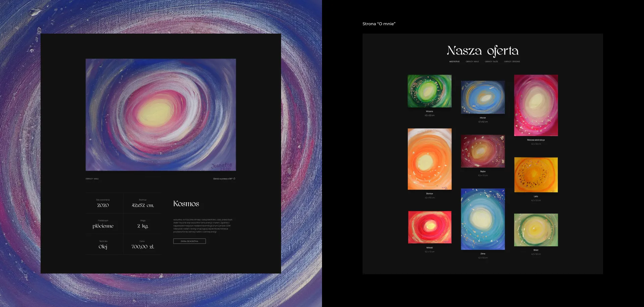Click the "Słońce" title text
This screenshot has height=307, width=644.
click(x=430, y=194)
